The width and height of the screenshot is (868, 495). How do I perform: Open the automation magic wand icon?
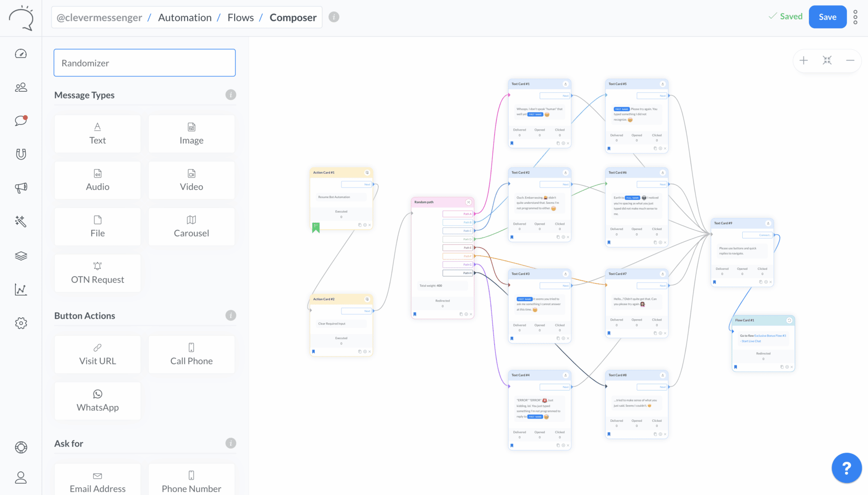pos(21,221)
